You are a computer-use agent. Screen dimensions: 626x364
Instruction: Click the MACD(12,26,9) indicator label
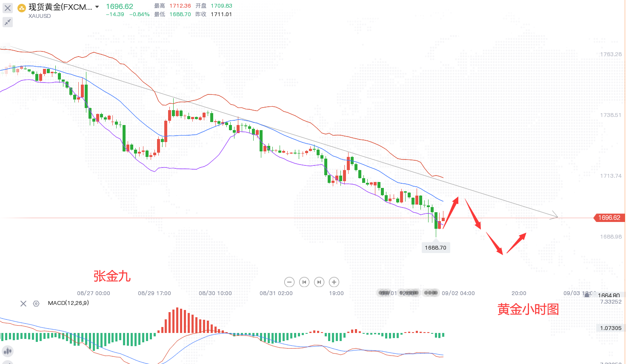69,303
